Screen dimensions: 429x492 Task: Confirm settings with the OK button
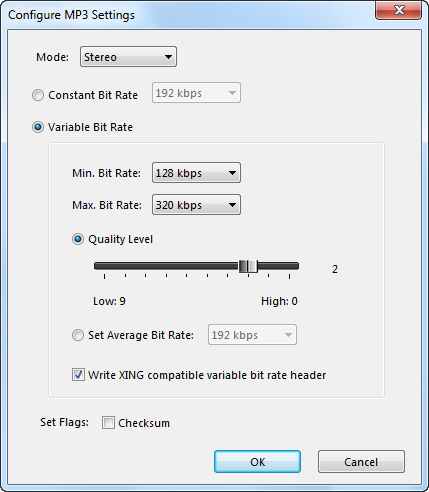tap(257, 462)
